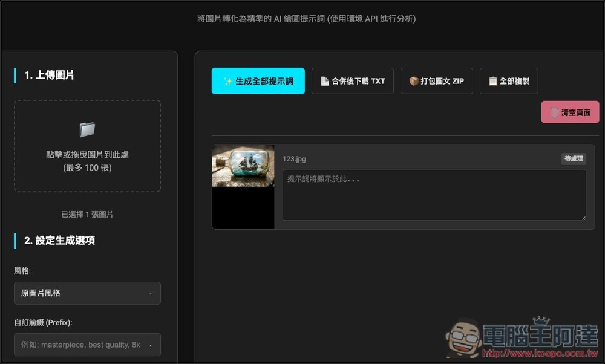Click the prompt textarea for 123.jpg
The width and height of the screenshot is (605, 364).
point(434,195)
